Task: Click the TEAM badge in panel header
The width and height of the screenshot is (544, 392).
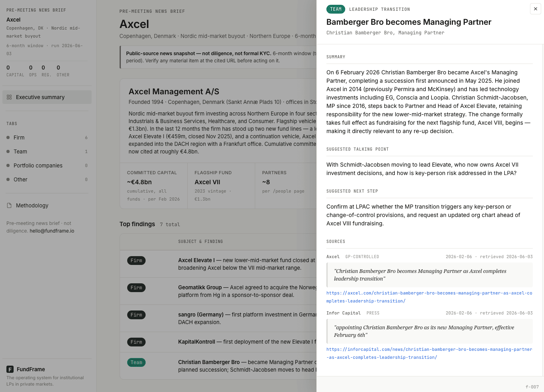Action: [x=336, y=9]
